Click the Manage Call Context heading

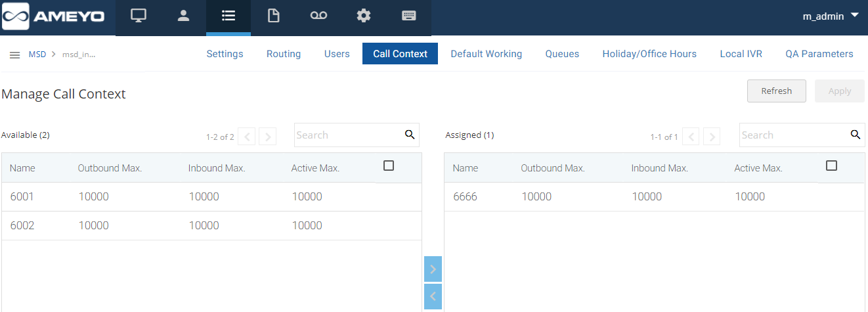click(64, 94)
